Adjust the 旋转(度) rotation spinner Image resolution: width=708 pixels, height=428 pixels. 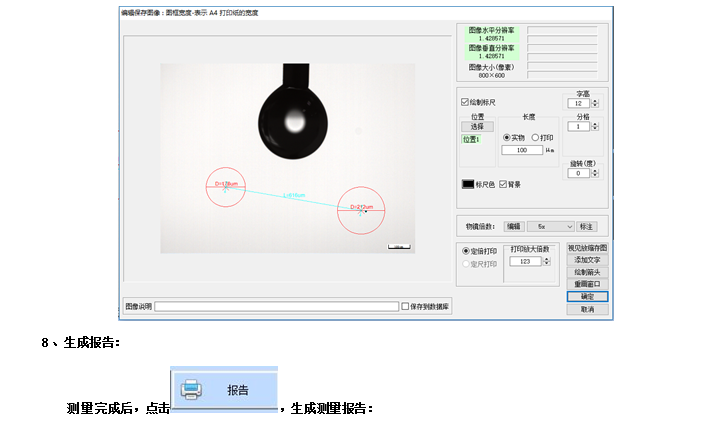(x=596, y=173)
